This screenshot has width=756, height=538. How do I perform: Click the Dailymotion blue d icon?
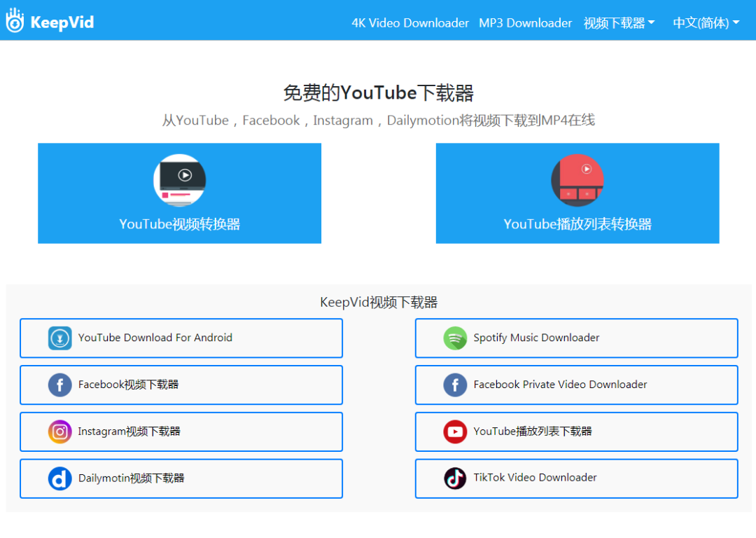pos(59,478)
